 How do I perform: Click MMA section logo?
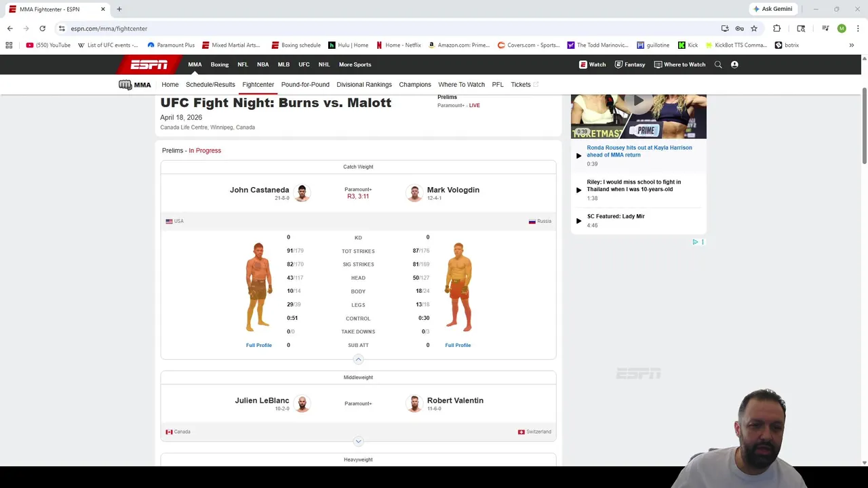click(x=135, y=85)
